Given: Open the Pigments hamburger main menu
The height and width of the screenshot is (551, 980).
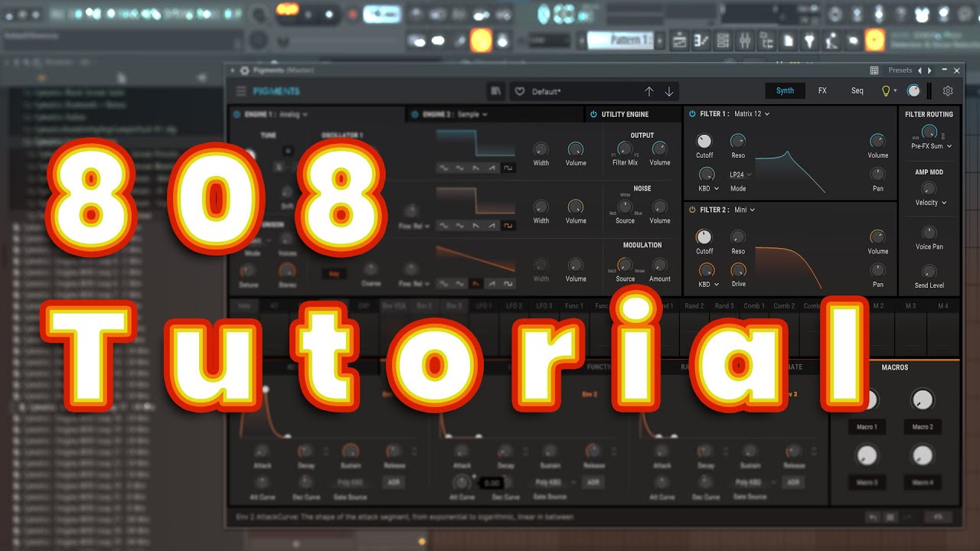Looking at the screenshot, I should 241,91.
